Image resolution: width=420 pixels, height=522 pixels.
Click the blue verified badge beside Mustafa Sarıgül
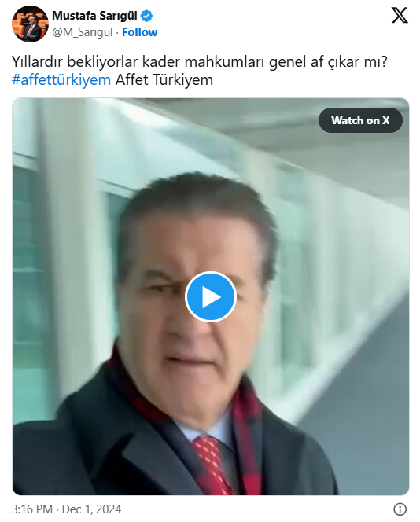pyautogui.click(x=146, y=16)
